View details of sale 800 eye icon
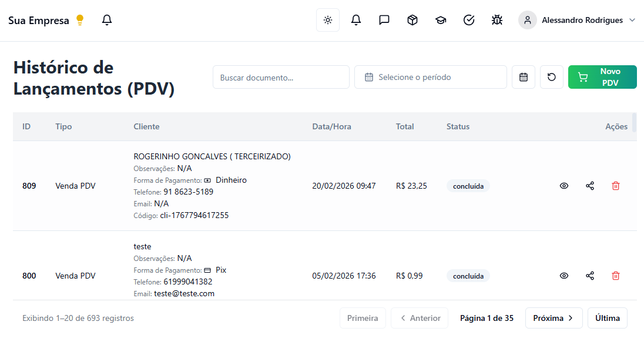 (x=564, y=276)
